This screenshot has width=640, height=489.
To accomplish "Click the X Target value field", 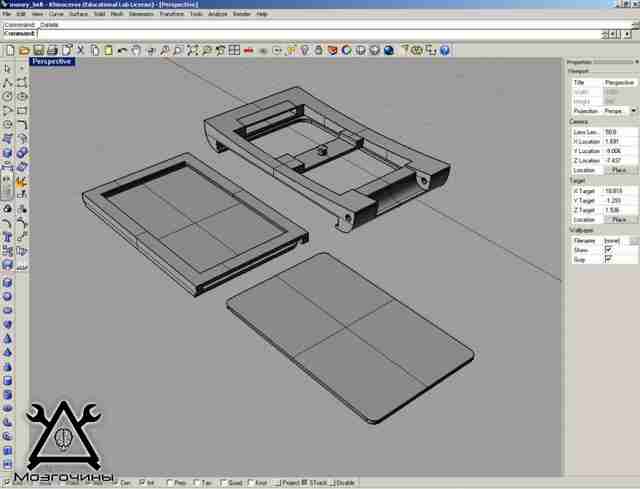I will (620, 191).
